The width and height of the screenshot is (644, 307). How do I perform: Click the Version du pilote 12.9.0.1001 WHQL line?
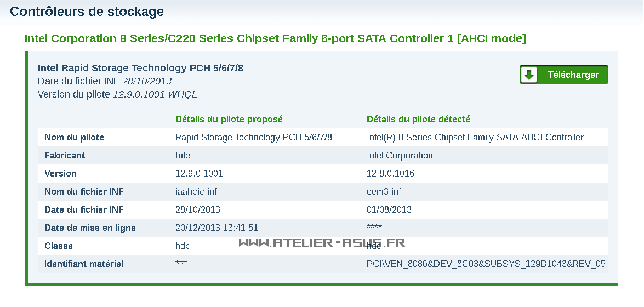tap(117, 94)
